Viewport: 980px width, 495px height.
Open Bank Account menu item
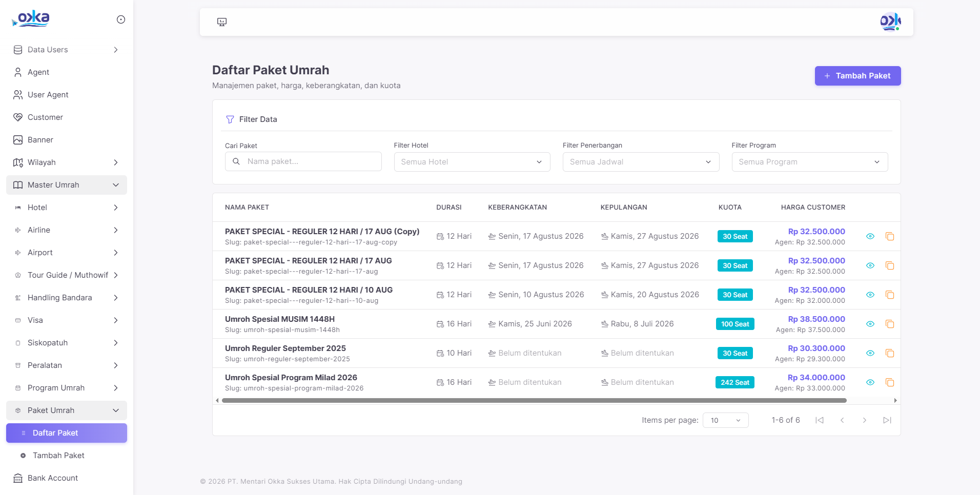click(67, 478)
